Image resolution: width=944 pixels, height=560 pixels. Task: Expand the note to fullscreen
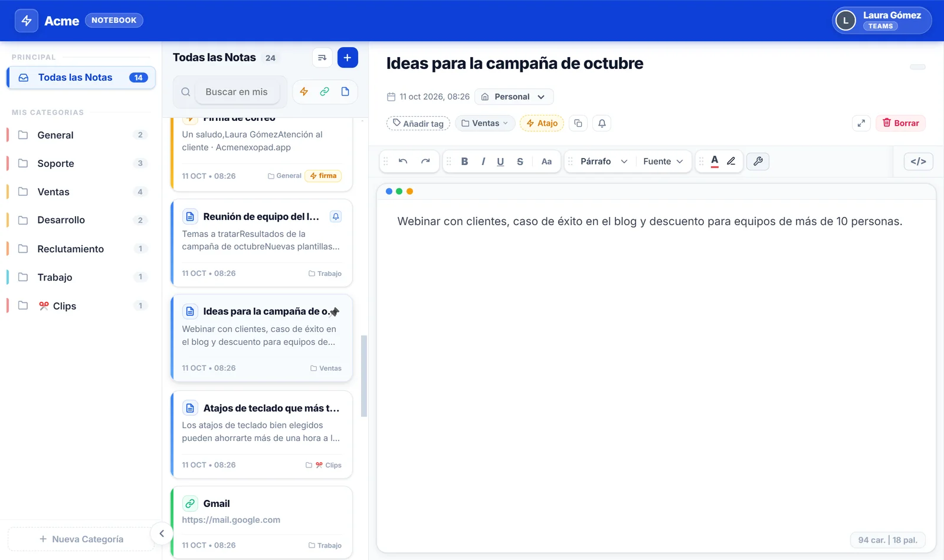tap(861, 123)
